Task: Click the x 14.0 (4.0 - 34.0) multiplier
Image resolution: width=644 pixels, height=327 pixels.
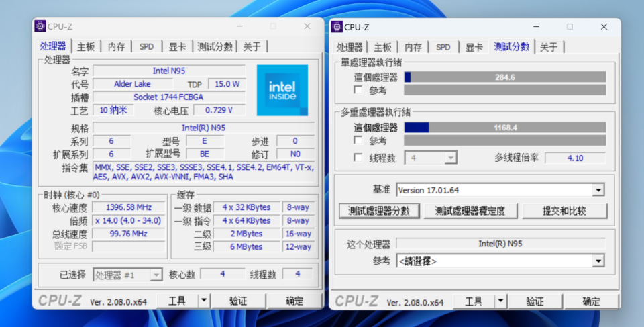Action: coord(129,220)
